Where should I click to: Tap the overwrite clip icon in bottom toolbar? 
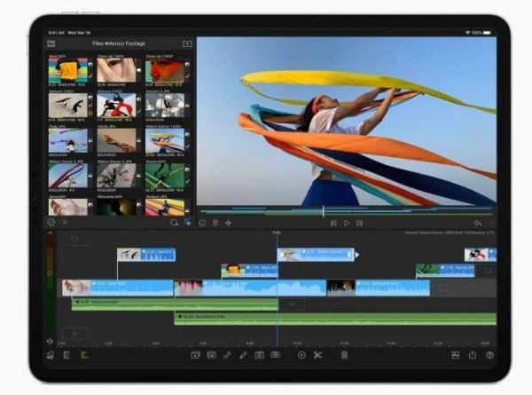pos(211,355)
